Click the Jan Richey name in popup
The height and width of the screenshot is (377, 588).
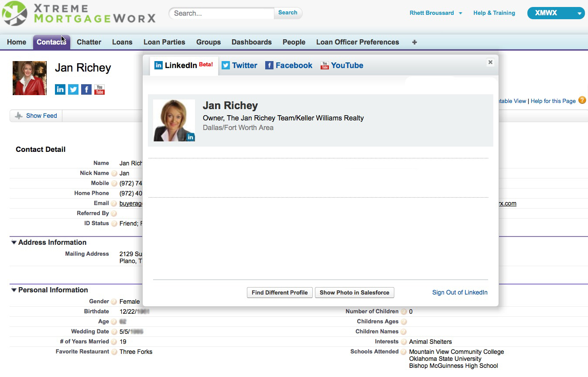click(x=230, y=106)
